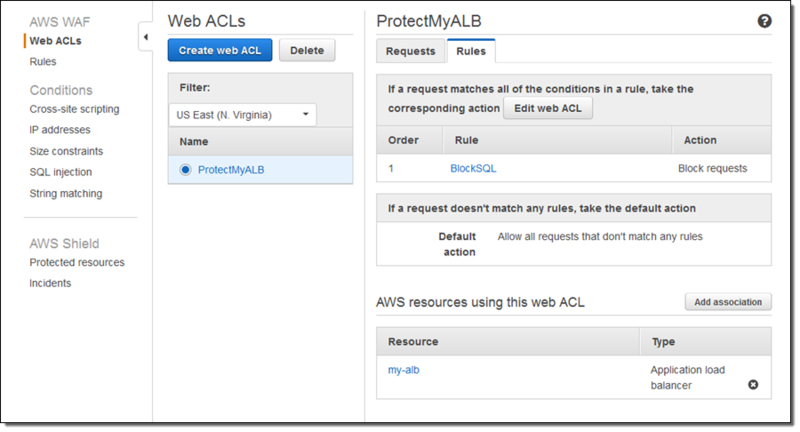
Task: Open the help question mark icon
Action: pos(764,21)
